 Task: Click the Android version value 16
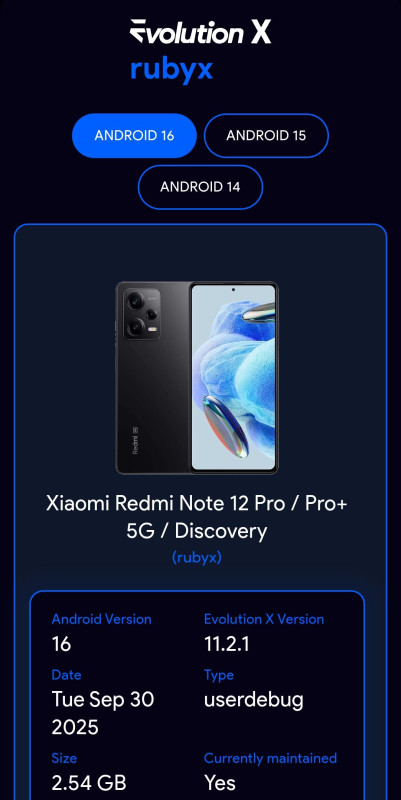pyautogui.click(x=61, y=644)
